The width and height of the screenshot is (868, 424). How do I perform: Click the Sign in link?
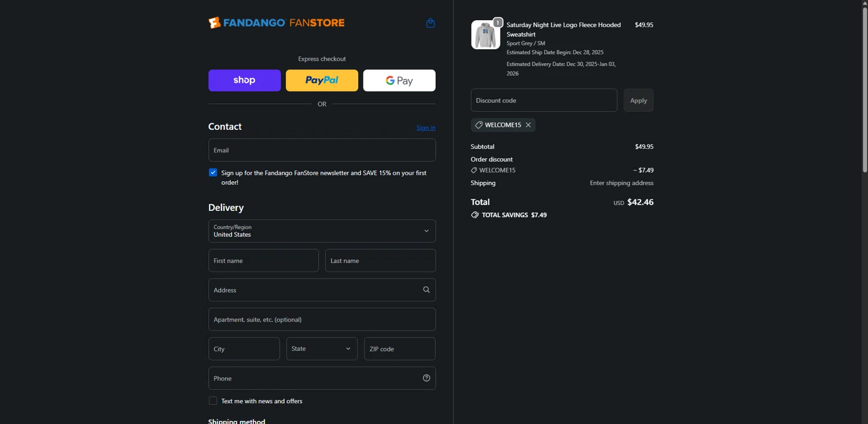426,127
